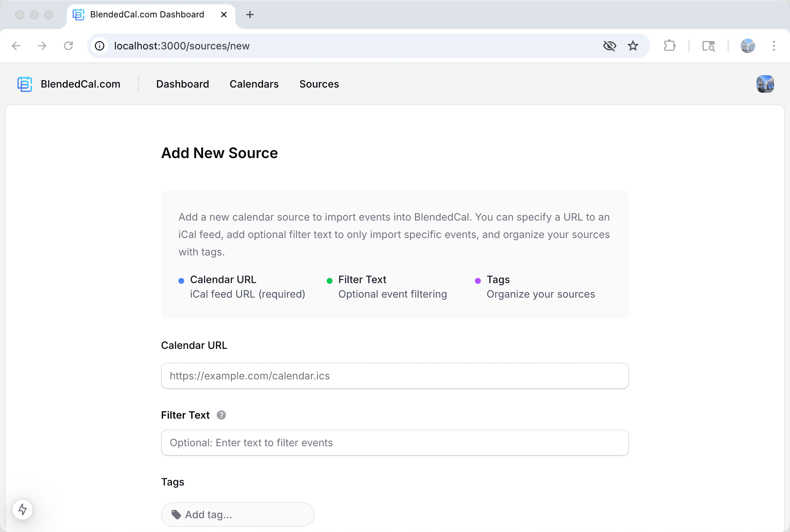View site information icon in address bar
The width and height of the screenshot is (790, 532).
[100, 46]
